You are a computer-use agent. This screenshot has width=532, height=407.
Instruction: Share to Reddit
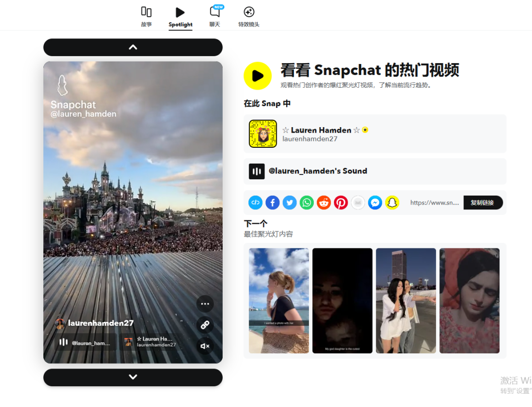tap(324, 203)
